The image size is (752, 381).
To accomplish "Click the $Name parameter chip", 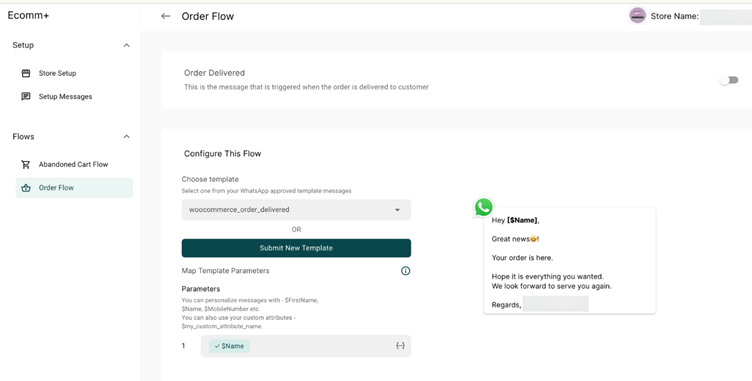I will tap(229, 346).
